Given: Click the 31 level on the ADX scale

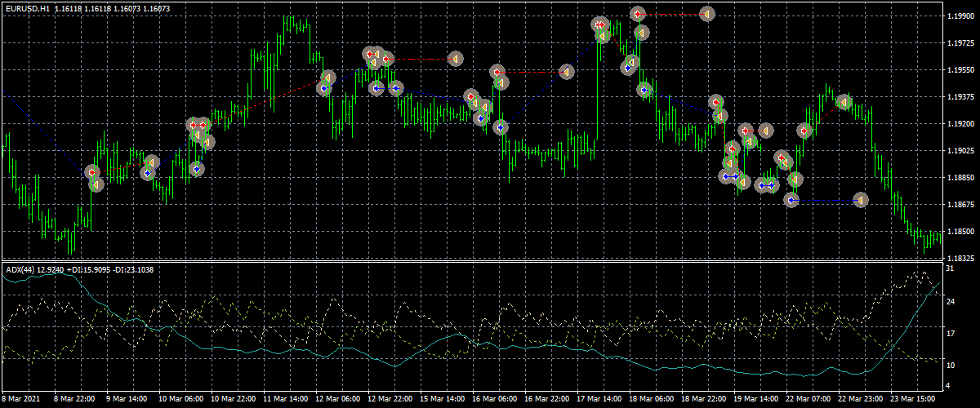Looking at the screenshot, I should [951, 268].
